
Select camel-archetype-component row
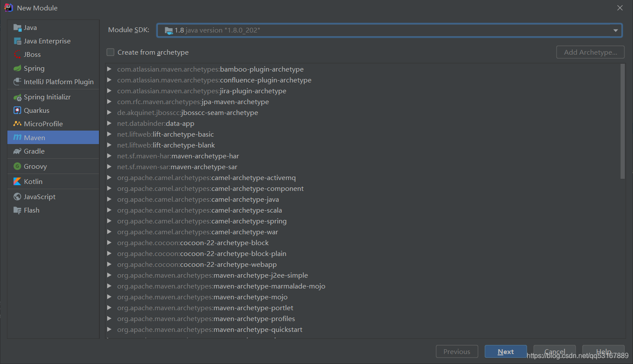coord(363,189)
